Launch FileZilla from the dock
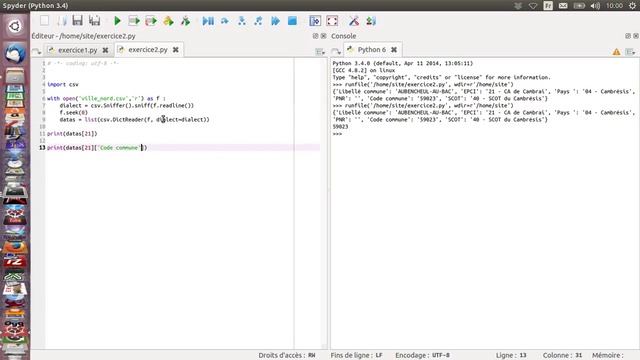This screenshot has width=640, height=360. click(x=15, y=261)
